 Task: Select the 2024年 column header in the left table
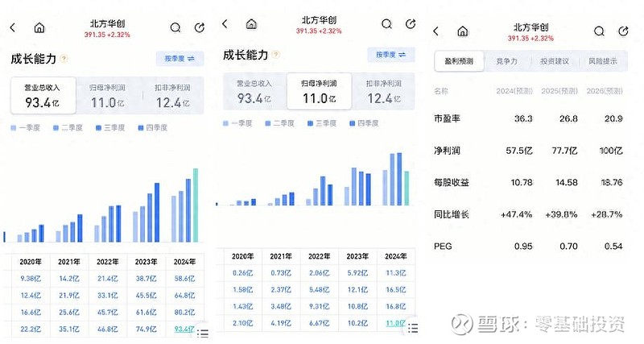(x=184, y=262)
